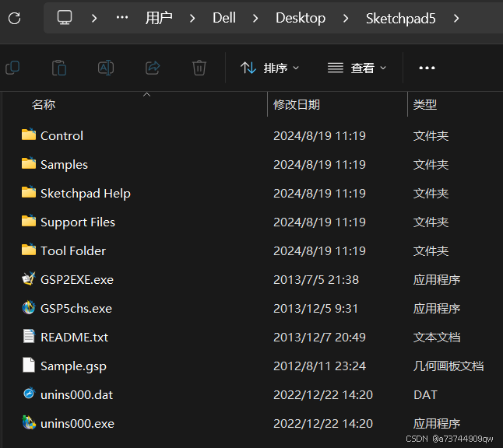Click the Tool Folder folder icon
The width and height of the screenshot is (503, 448).
(x=29, y=250)
